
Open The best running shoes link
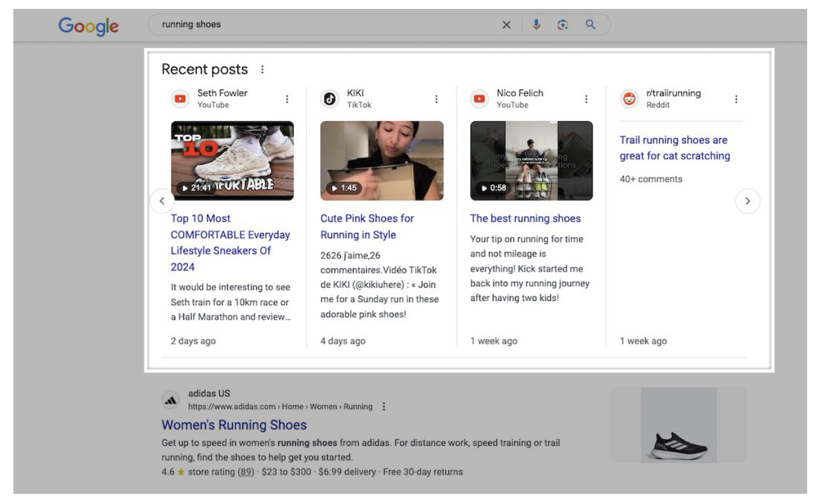525,218
